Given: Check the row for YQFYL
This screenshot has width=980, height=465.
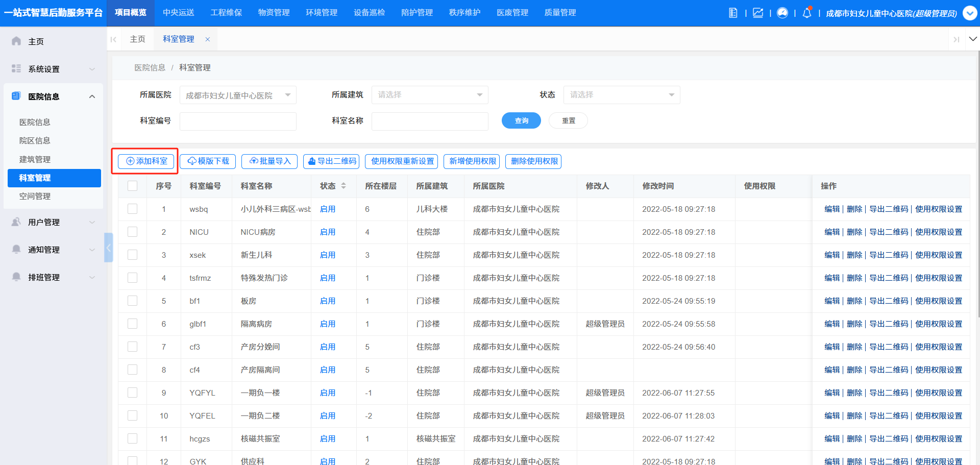Looking at the screenshot, I should pos(133,393).
